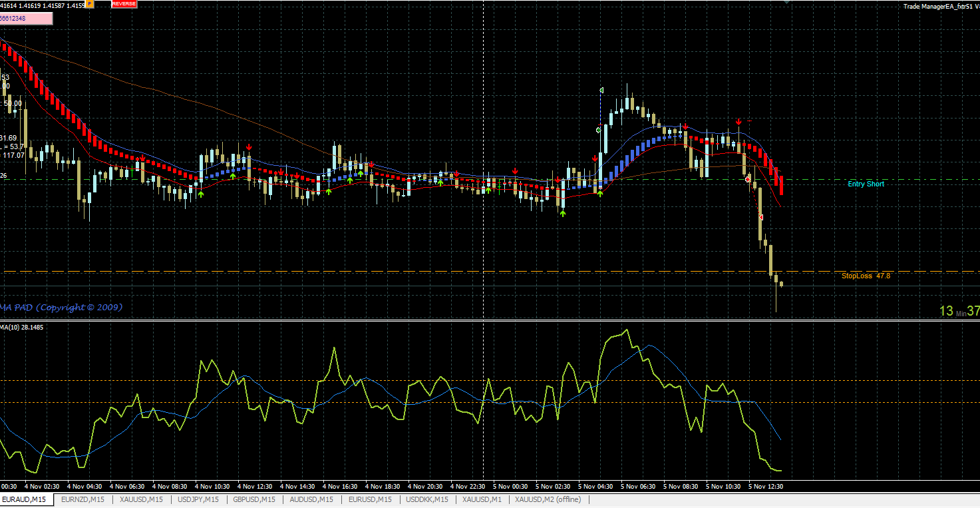Switch to the EURUSD,M15 tab

[x=370, y=499]
